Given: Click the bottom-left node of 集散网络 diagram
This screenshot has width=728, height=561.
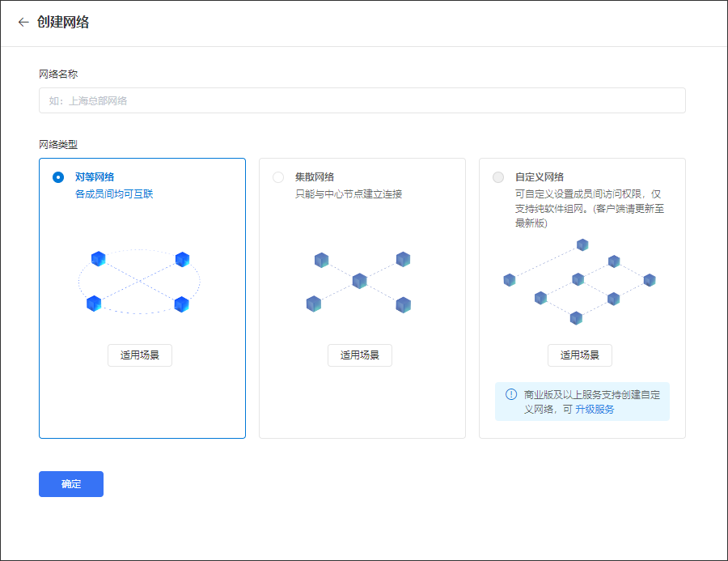Looking at the screenshot, I should [314, 304].
